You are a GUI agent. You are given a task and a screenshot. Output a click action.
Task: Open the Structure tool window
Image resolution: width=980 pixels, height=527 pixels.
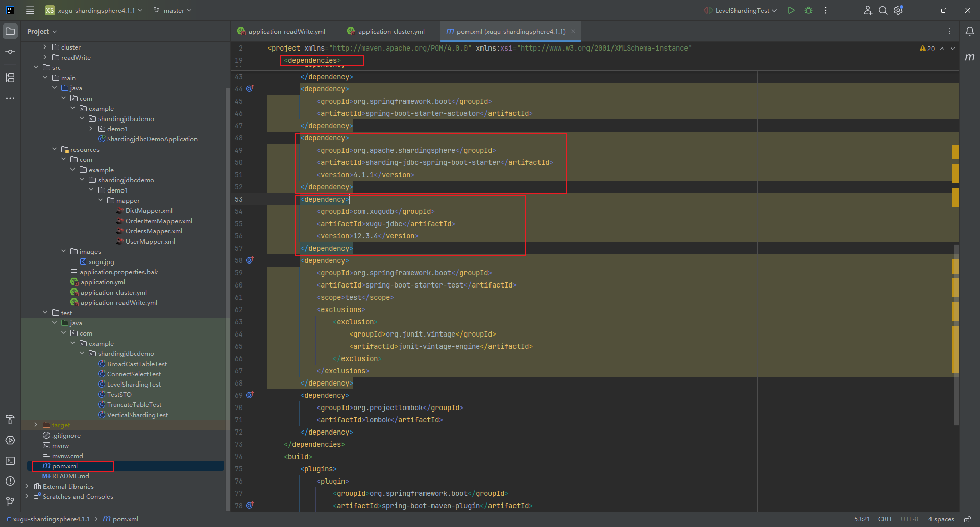[10, 78]
